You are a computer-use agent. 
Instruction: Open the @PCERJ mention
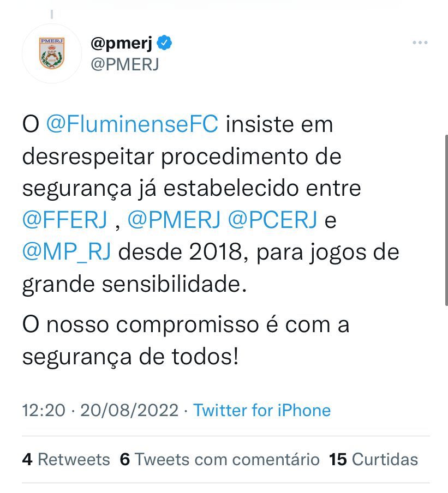point(272,219)
